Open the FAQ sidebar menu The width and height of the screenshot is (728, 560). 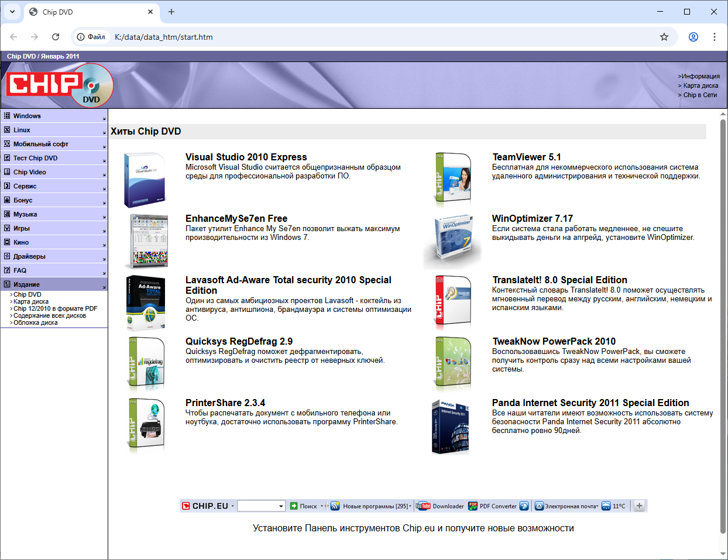pyautogui.click(x=54, y=270)
